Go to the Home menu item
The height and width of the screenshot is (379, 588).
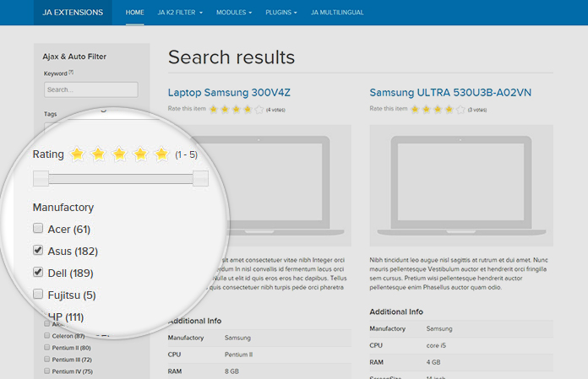point(134,13)
